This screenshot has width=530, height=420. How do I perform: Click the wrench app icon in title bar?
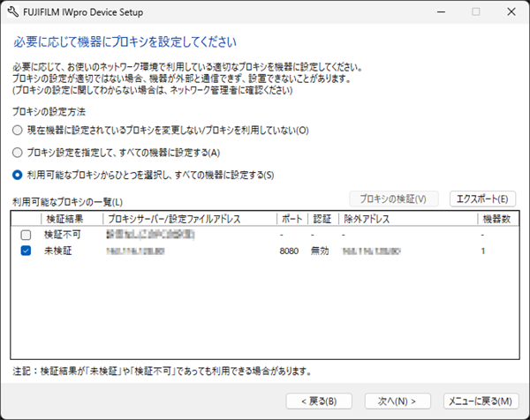tap(13, 12)
